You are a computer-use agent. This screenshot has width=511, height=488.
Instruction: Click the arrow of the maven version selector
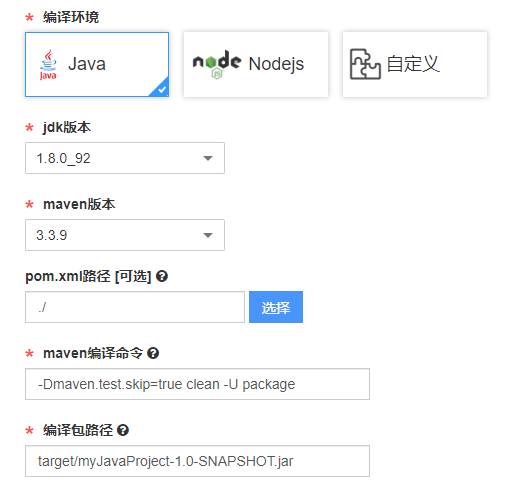(208, 235)
